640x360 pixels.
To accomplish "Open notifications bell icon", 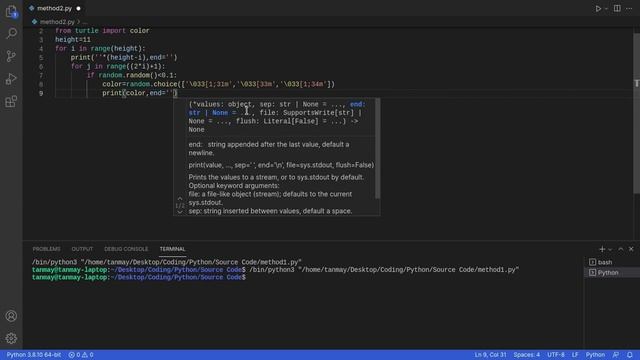I will [629, 355].
